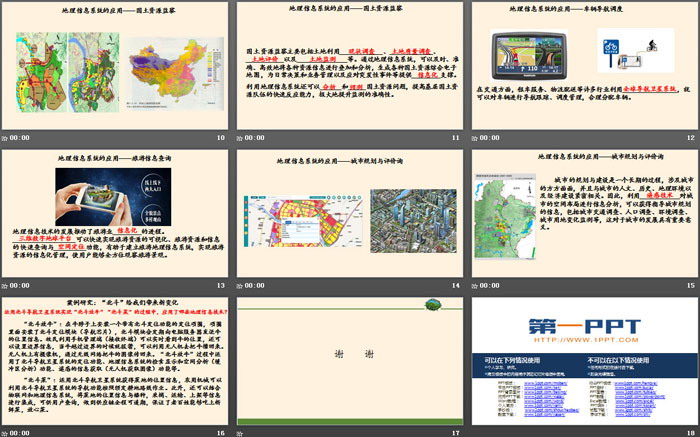Select slide 14 with the 3D city model
Screen dimensions: 700x437
(349, 212)
